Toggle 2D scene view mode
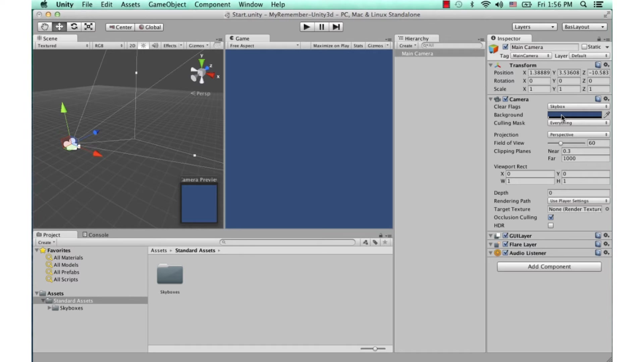Screen dimensions: 644x362 132,46
